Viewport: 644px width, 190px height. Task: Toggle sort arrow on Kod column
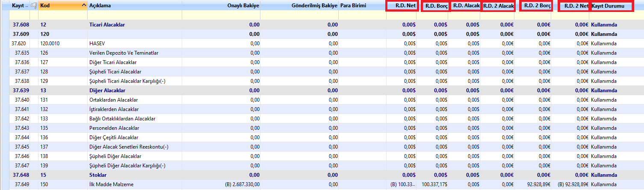(x=83, y=5)
